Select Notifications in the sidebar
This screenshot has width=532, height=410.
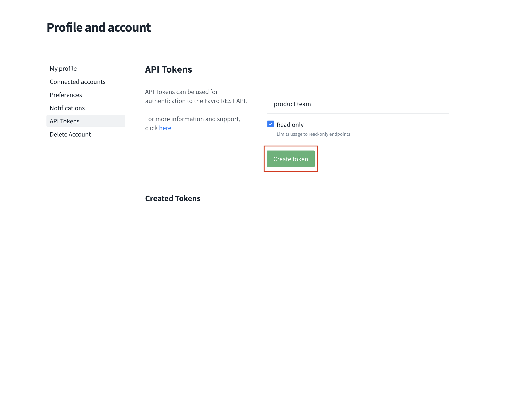67,108
